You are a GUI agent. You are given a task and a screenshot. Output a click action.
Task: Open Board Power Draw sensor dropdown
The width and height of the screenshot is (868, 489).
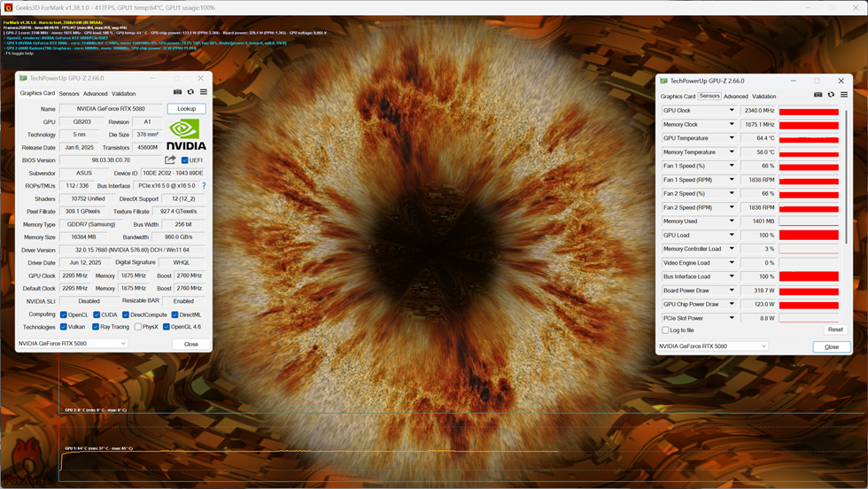pyautogui.click(x=732, y=291)
